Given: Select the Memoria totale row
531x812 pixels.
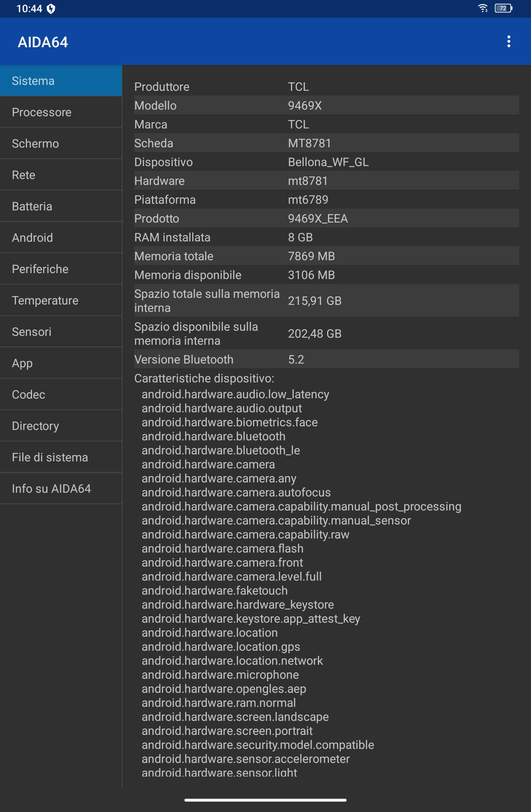Looking at the screenshot, I should coord(326,256).
